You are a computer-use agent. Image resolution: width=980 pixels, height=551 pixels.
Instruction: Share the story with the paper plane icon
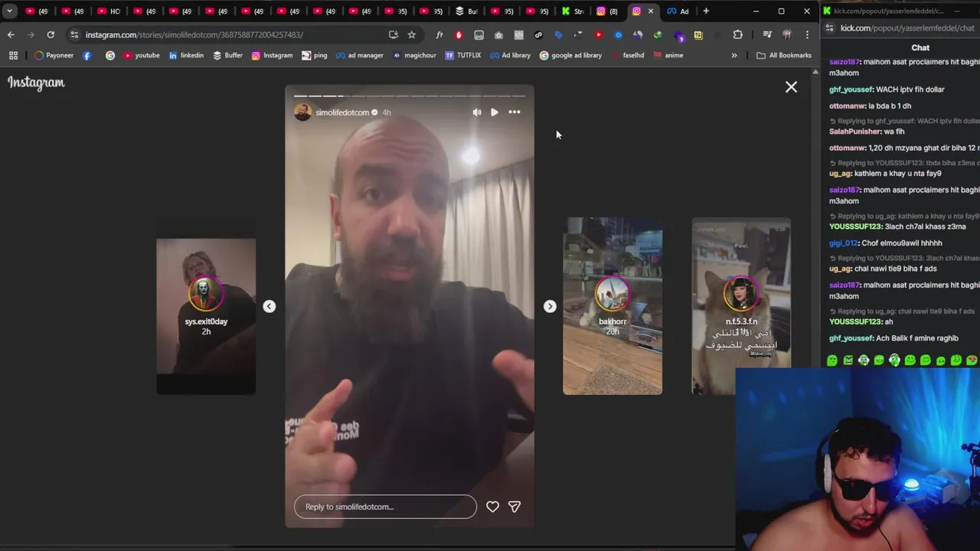[514, 507]
